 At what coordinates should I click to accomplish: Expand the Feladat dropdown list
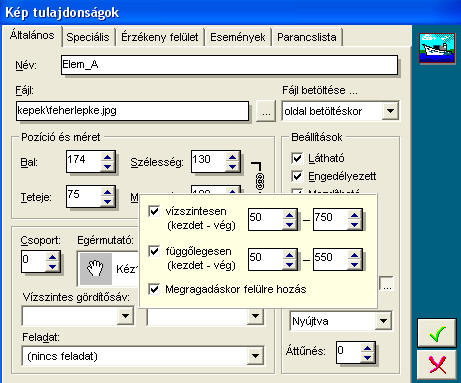click(255, 356)
